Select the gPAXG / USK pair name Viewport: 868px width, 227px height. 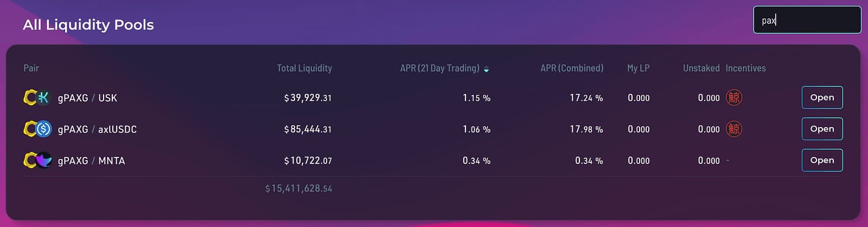tap(87, 98)
